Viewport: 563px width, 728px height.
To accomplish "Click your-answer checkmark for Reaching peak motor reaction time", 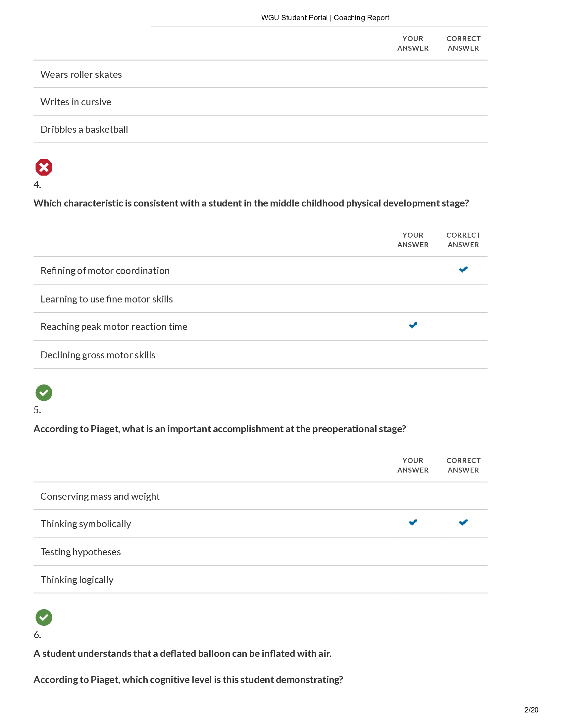I will click(x=413, y=325).
